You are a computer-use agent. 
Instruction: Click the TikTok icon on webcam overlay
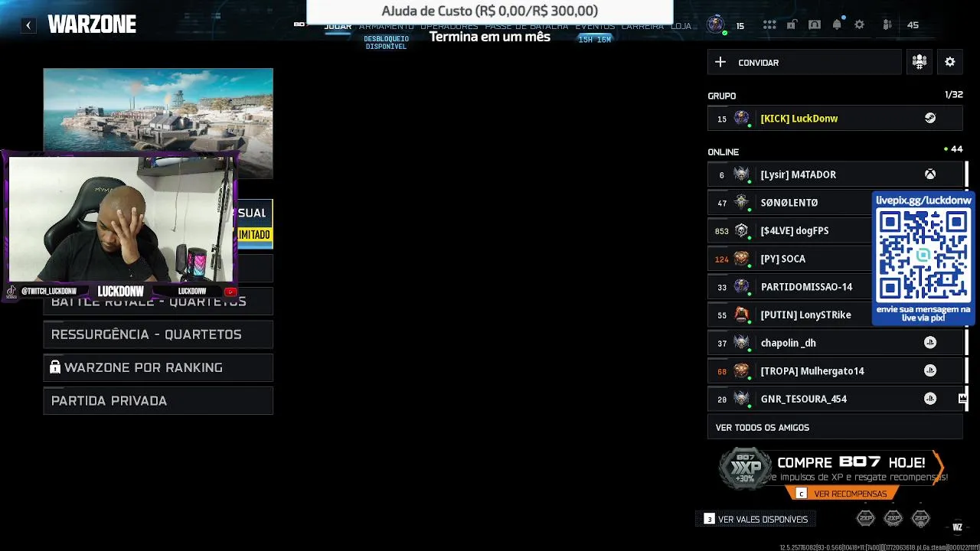point(11,291)
